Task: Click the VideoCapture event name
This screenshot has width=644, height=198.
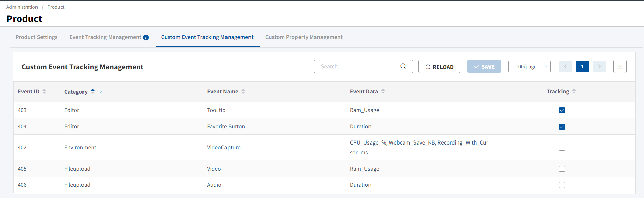Action: click(224, 147)
